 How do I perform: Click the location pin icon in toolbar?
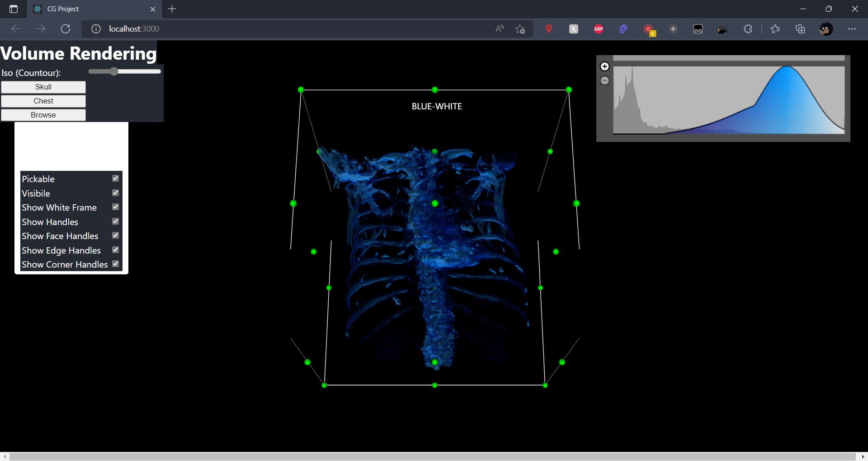click(549, 29)
